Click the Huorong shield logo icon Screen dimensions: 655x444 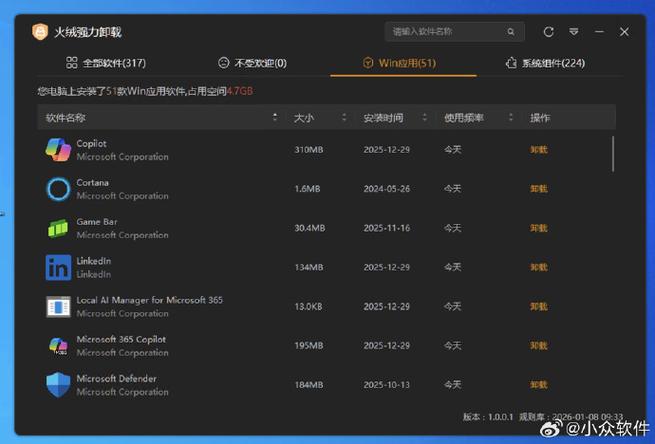[x=40, y=32]
